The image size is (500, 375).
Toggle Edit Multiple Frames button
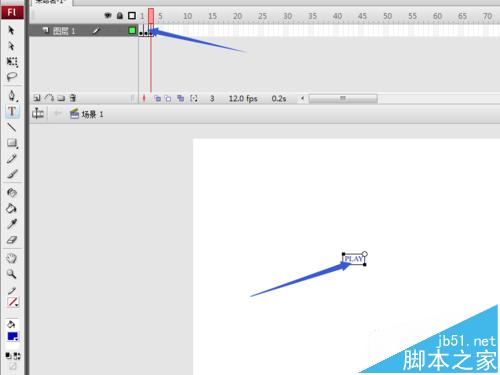180,98
